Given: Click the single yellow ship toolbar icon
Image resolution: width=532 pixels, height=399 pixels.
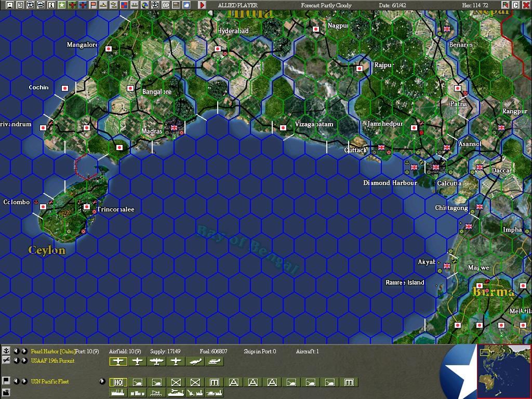Looking at the screenshot, I should pos(103,5).
